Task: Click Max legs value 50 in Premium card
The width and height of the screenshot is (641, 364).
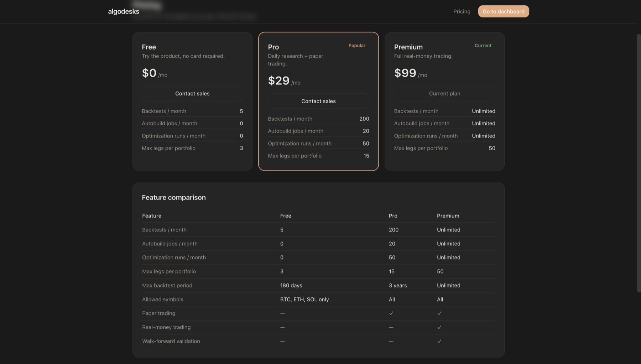Action: (492, 148)
